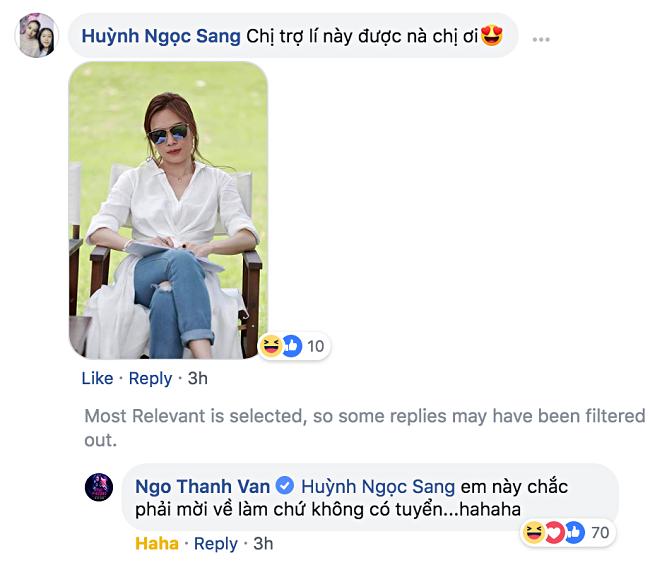The width and height of the screenshot is (650, 565).
Task: Click the Haha emoji on the photo comment
Action: pyautogui.click(x=270, y=346)
